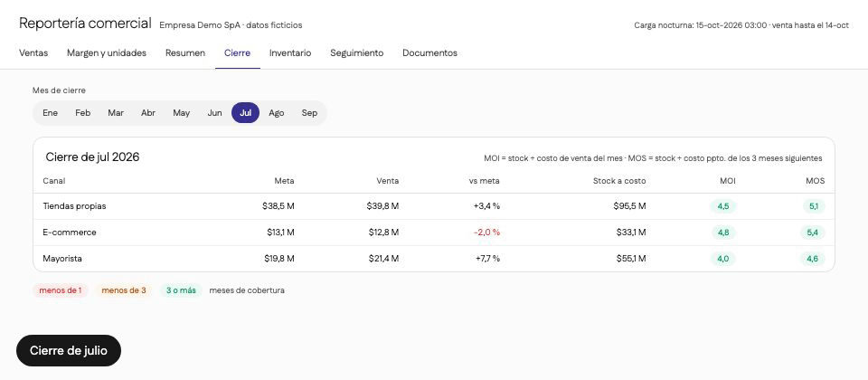Click the MOI/MOS formula note
Screen dimensions: 868x380
pos(653,158)
